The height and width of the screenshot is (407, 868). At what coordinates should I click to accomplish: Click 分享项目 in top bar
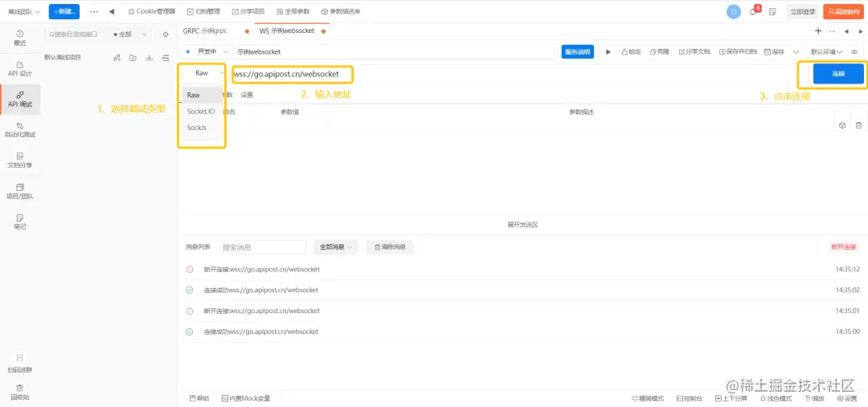pos(248,11)
